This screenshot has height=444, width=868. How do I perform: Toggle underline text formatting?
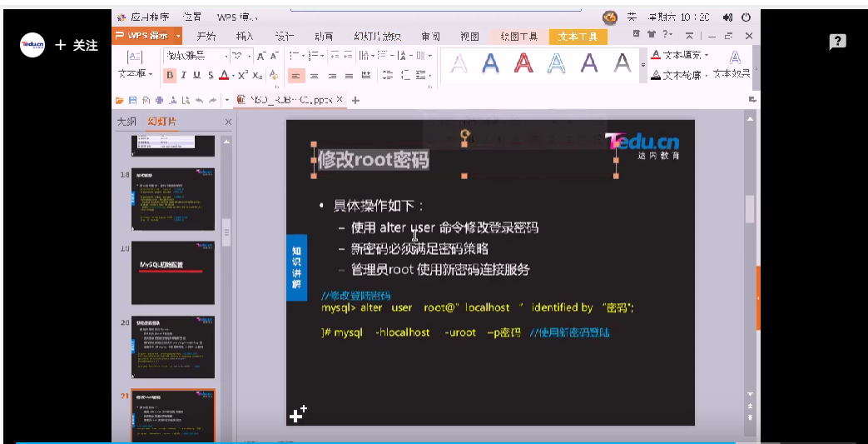197,75
